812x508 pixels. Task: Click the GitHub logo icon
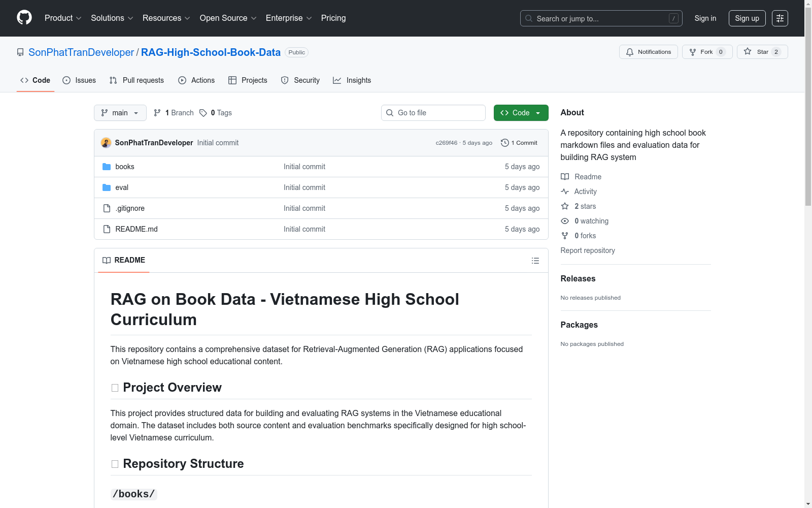(24, 18)
